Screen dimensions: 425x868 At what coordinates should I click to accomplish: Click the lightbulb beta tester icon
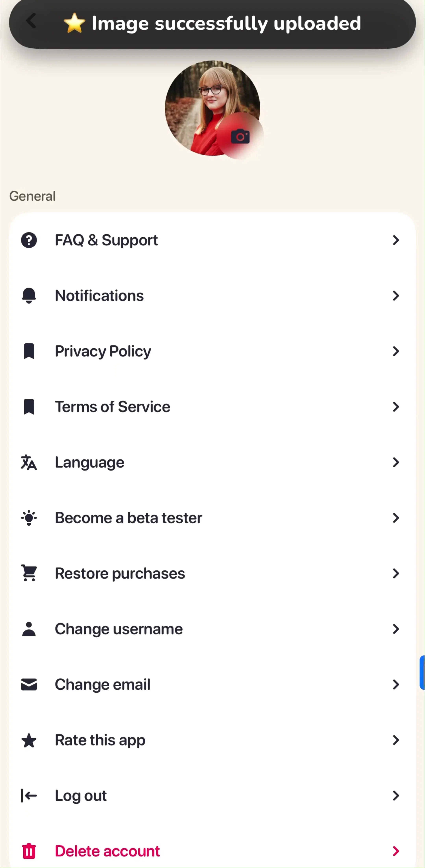(29, 518)
